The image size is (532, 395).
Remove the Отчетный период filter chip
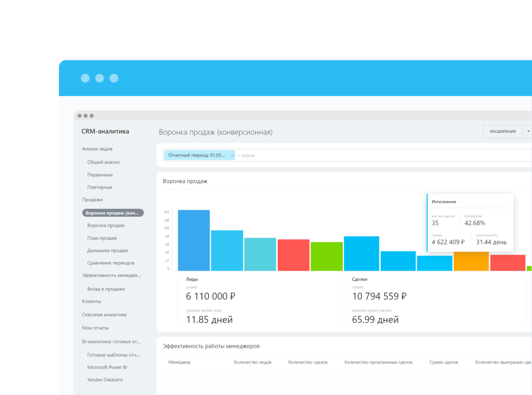click(232, 155)
